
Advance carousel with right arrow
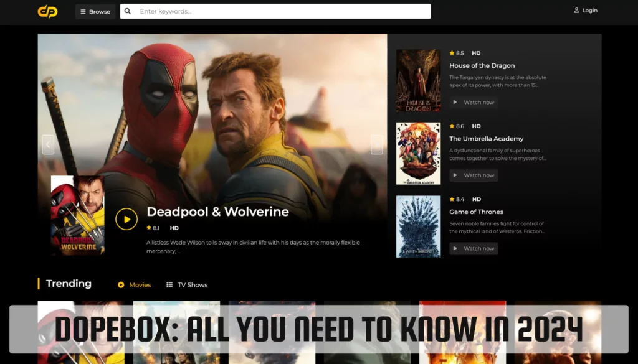[376, 145]
